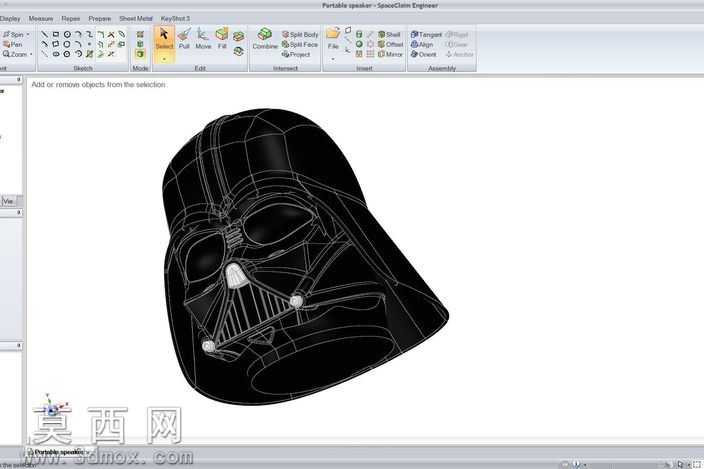Click the Split Body button
The image size is (704, 469).
pos(300,34)
